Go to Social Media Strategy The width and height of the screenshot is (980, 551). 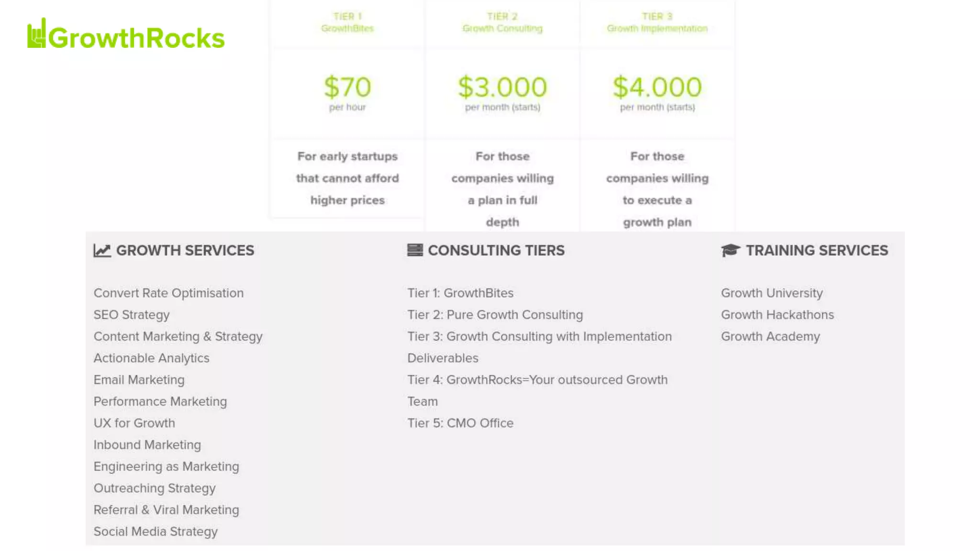(x=156, y=532)
